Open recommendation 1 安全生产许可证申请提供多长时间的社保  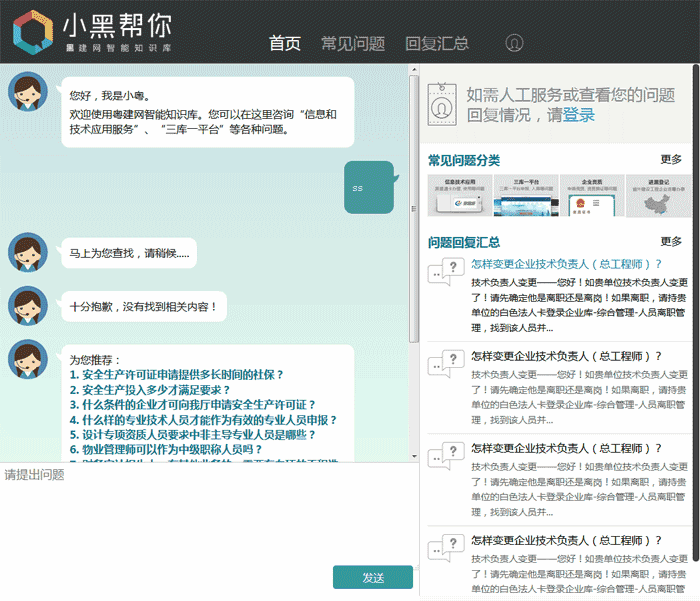[176, 375]
